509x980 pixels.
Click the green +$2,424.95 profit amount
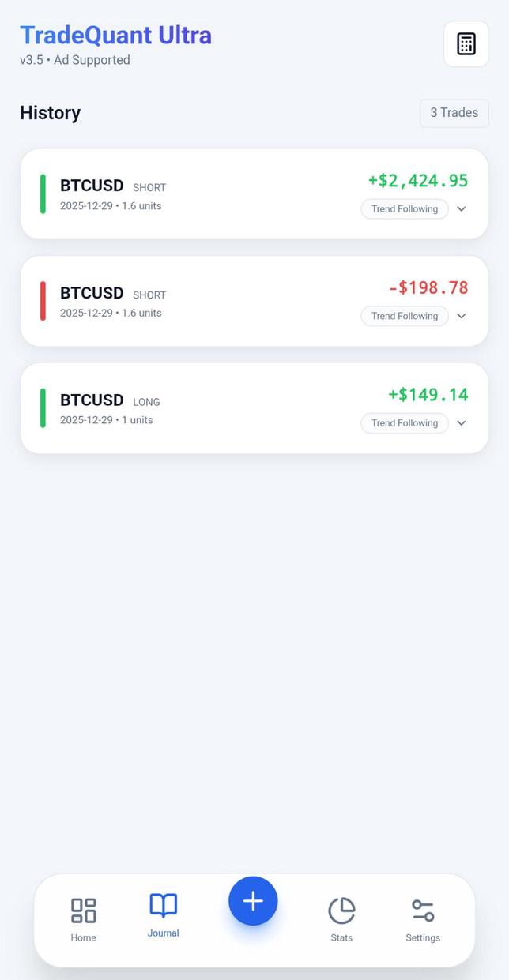pos(417,180)
